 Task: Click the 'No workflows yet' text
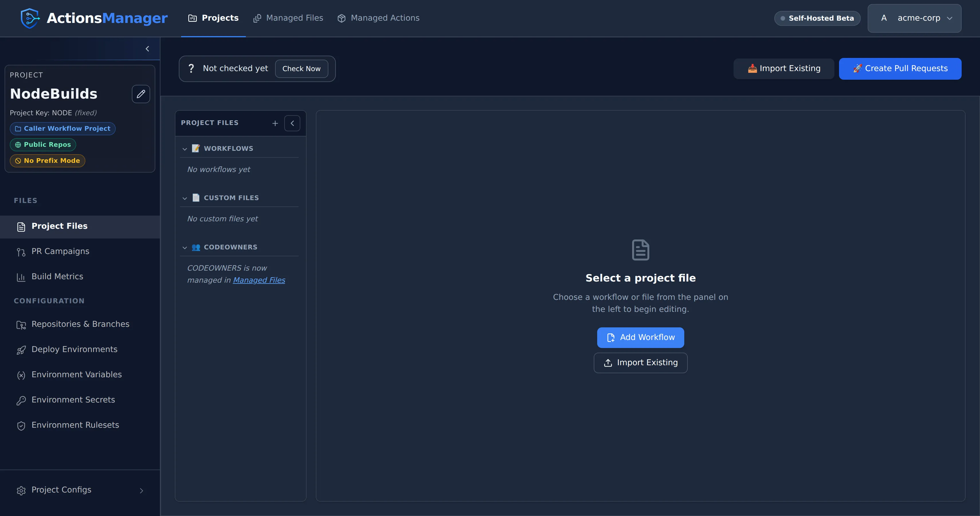coord(219,169)
